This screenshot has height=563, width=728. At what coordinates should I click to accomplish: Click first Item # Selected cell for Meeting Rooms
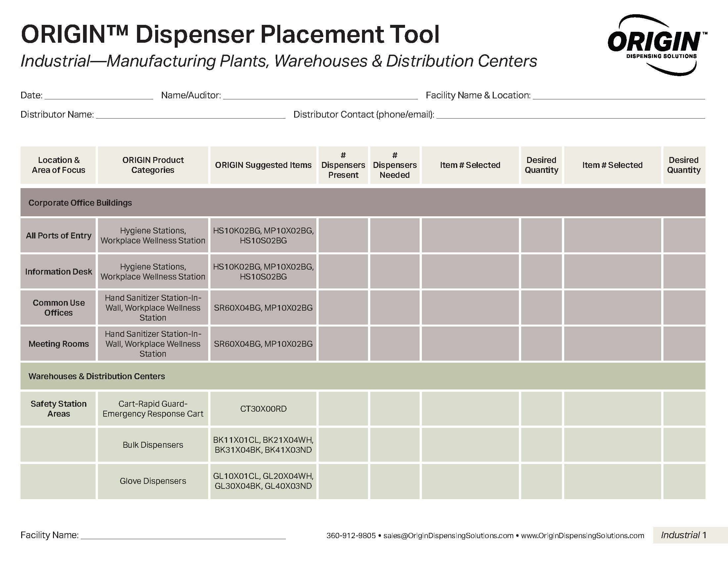(470, 343)
